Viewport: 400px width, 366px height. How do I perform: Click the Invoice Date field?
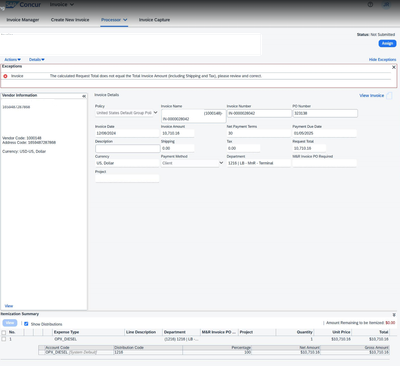click(127, 133)
